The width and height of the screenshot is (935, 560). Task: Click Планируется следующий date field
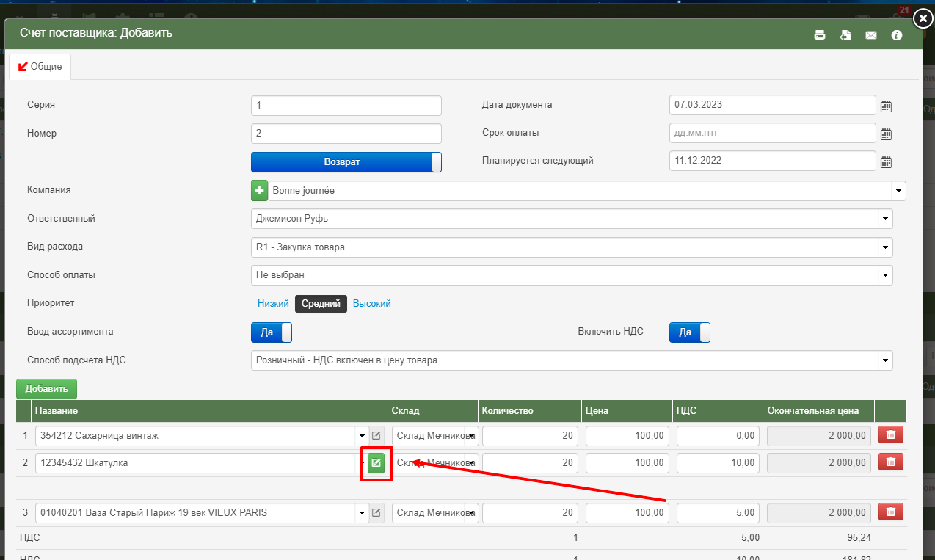pos(773,161)
